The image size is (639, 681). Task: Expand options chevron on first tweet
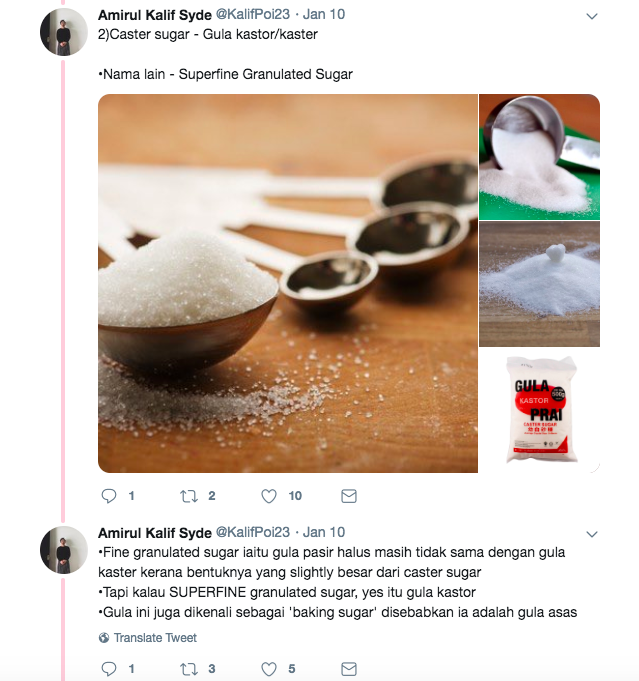tap(592, 17)
